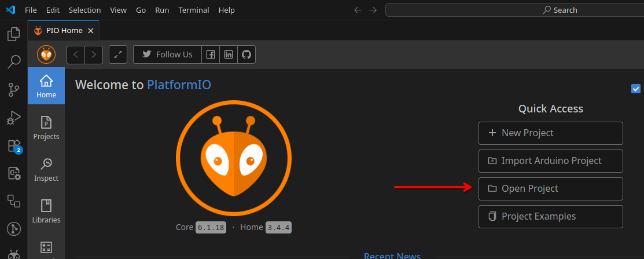This screenshot has width=644, height=259.
Task: Click the LinkedIn icon in PIO toolbar
Action: [x=229, y=54]
